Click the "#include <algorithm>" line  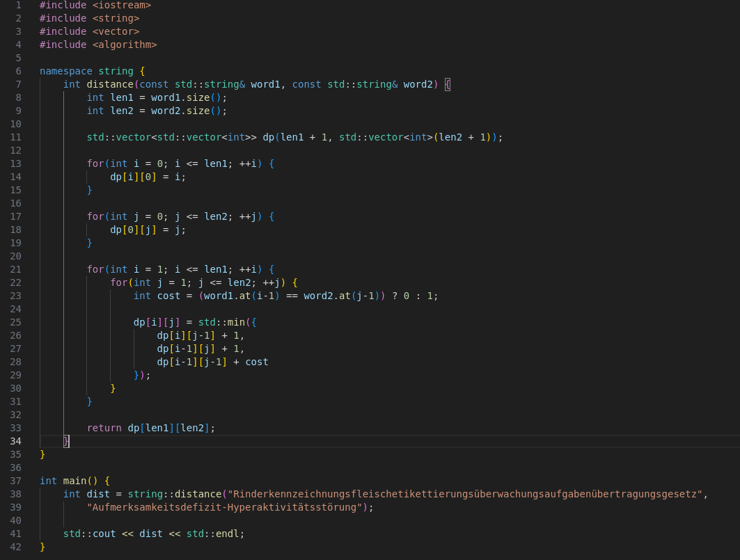coord(98,45)
